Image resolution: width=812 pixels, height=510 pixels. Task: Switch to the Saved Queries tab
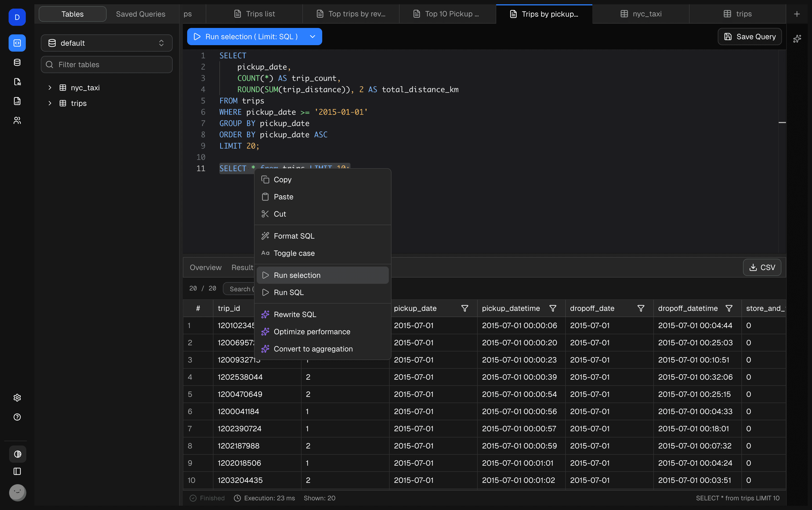coord(140,14)
